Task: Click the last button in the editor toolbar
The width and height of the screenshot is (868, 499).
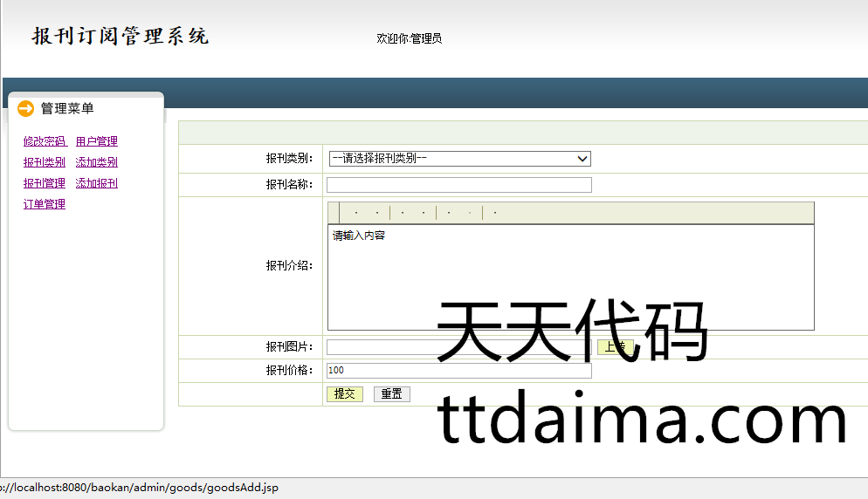Action: pyautogui.click(x=495, y=213)
